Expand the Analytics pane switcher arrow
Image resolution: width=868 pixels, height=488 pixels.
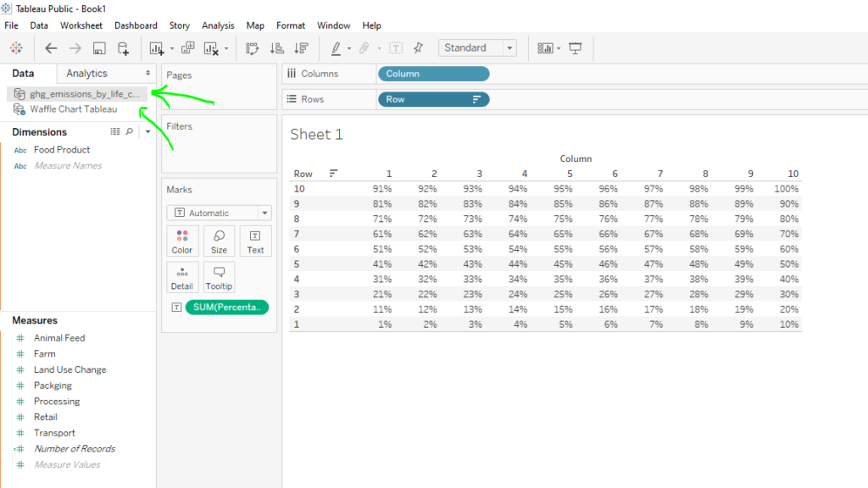(147, 73)
